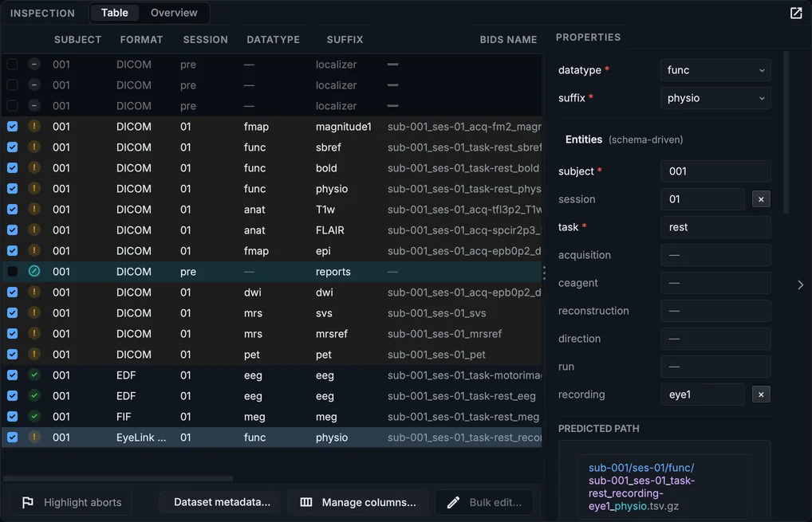Select the pet datatype row
This screenshot has width=812, height=522.
pyautogui.click(x=271, y=355)
